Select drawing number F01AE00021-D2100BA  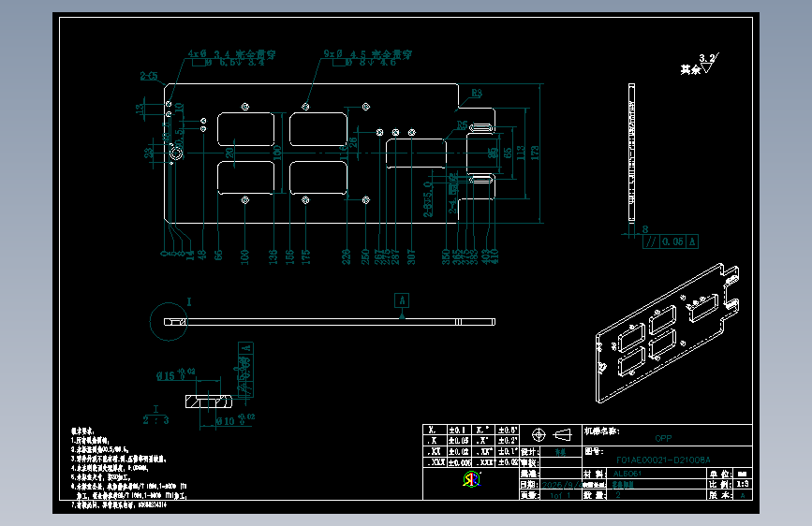coord(663,460)
